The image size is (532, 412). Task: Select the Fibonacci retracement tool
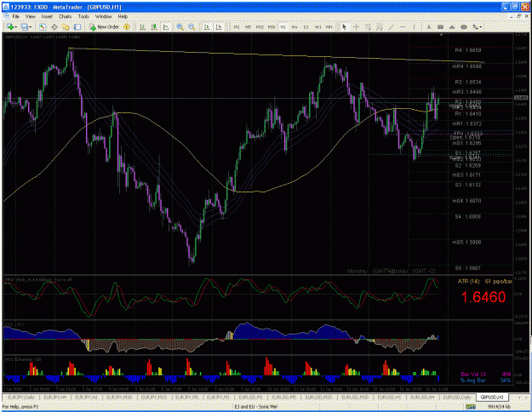(380, 26)
